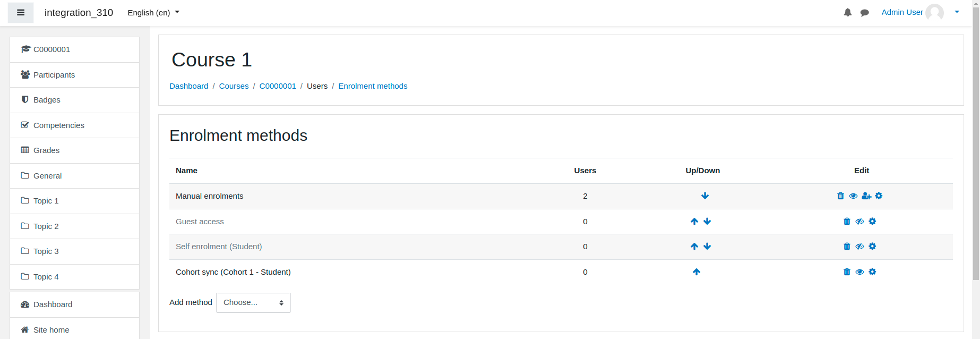
Task: Go to Topic 4 in sidebar
Action: 74,277
